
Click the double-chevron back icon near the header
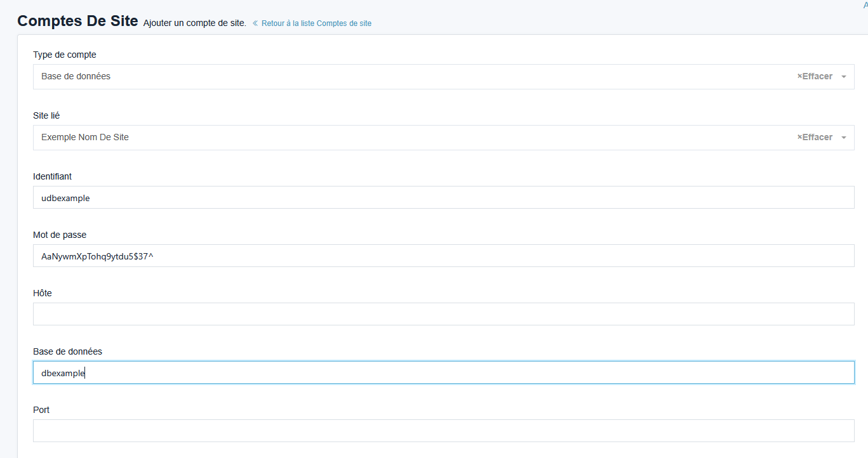click(x=255, y=23)
